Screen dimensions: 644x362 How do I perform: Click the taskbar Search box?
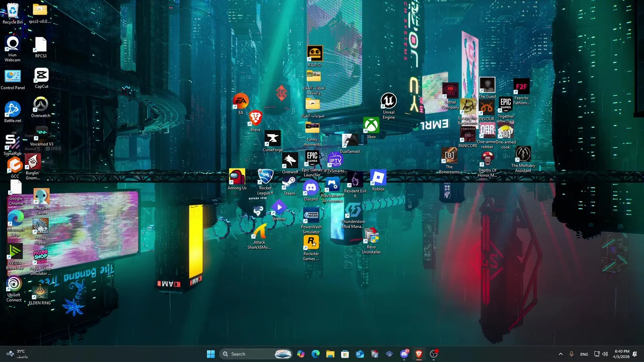[257, 354]
